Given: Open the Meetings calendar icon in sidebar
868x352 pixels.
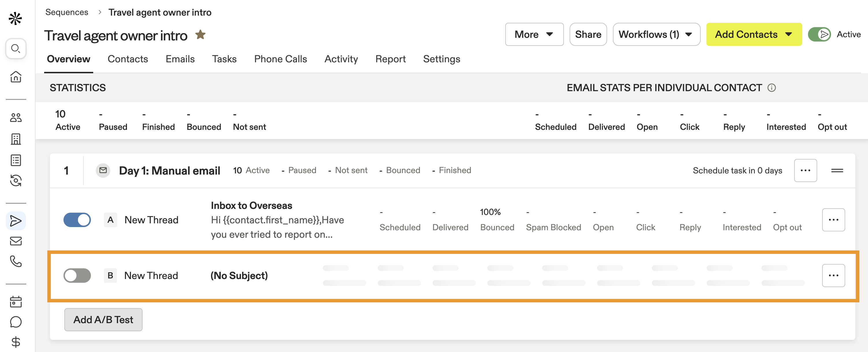Looking at the screenshot, I should (x=16, y=302).
